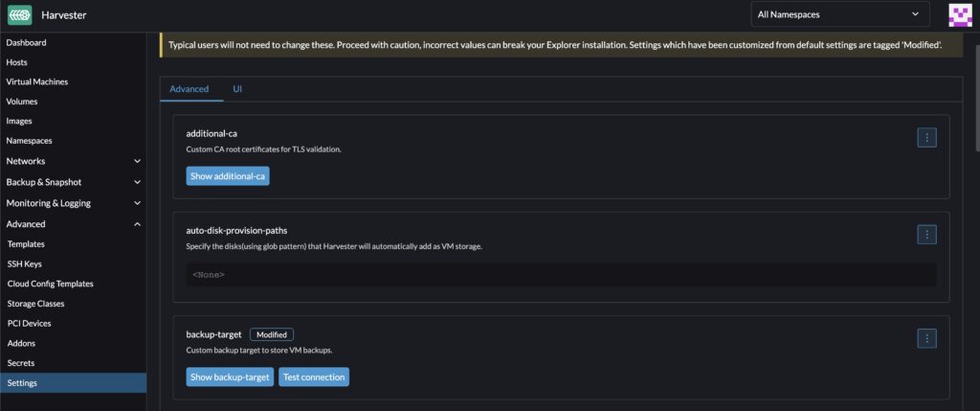Open PCI Devices in sidebar
The image size is (980, 411).
pyautogui.click(x=29, y=324)
